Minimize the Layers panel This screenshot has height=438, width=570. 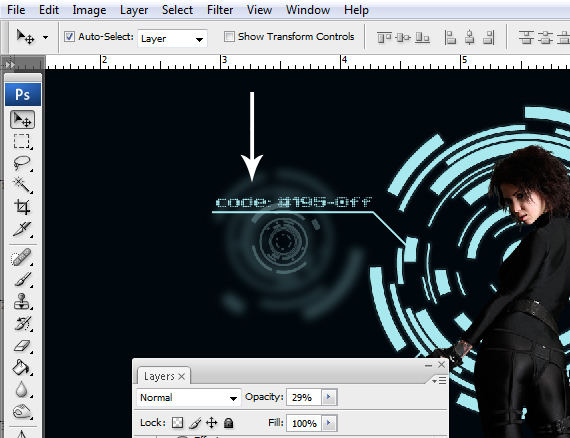(428, 365)
